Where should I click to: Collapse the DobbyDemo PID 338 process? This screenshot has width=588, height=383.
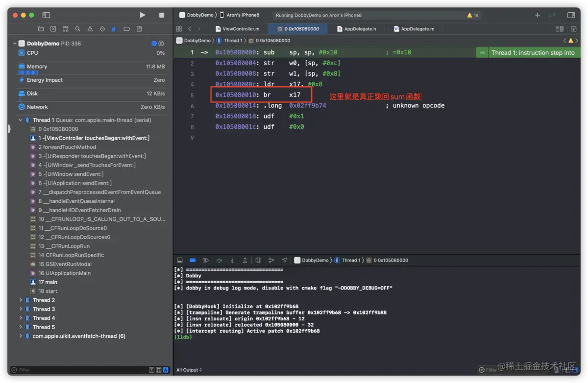(x=14, y=44)
